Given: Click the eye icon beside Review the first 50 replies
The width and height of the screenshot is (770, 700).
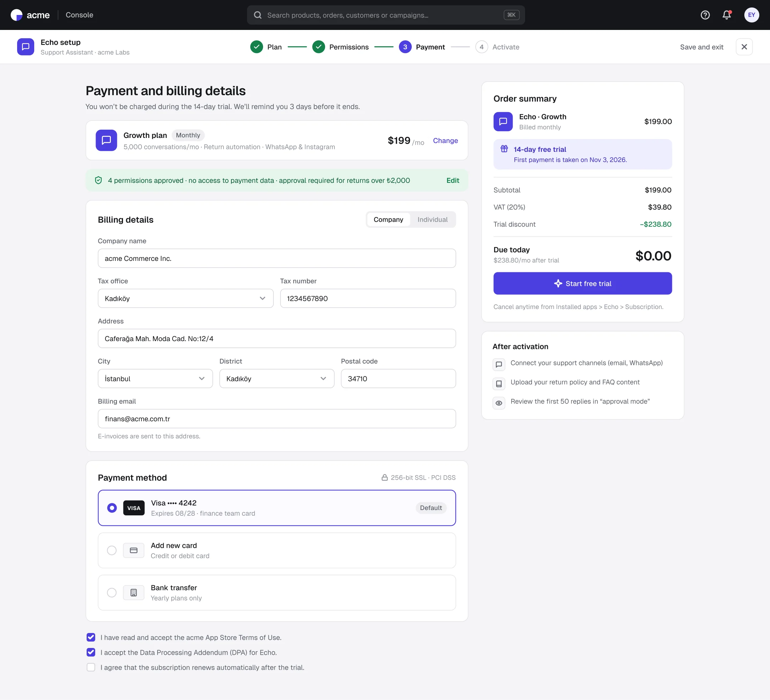Looking at the screenshot, I should click(x=499, y=403).
